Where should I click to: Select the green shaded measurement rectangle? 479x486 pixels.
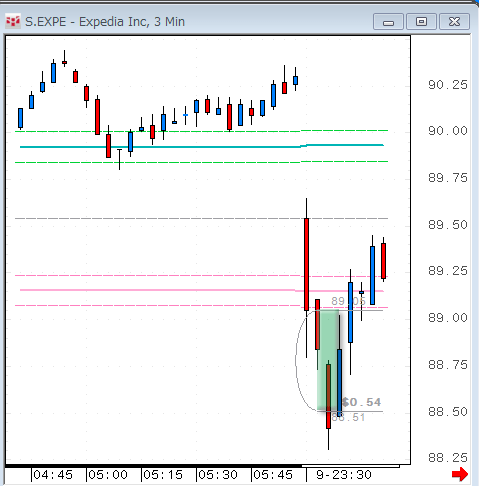(x=328, y=360)
